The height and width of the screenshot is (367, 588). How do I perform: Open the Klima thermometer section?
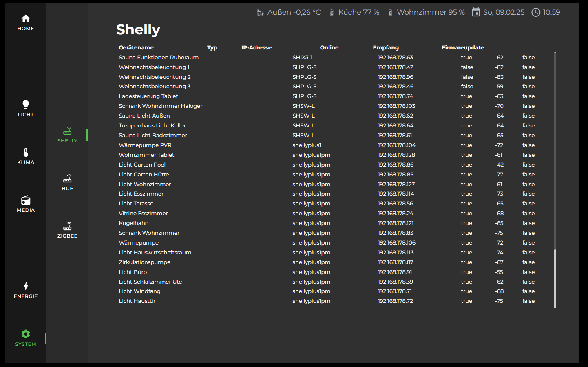pyautogui.click(x=26, y=152)
